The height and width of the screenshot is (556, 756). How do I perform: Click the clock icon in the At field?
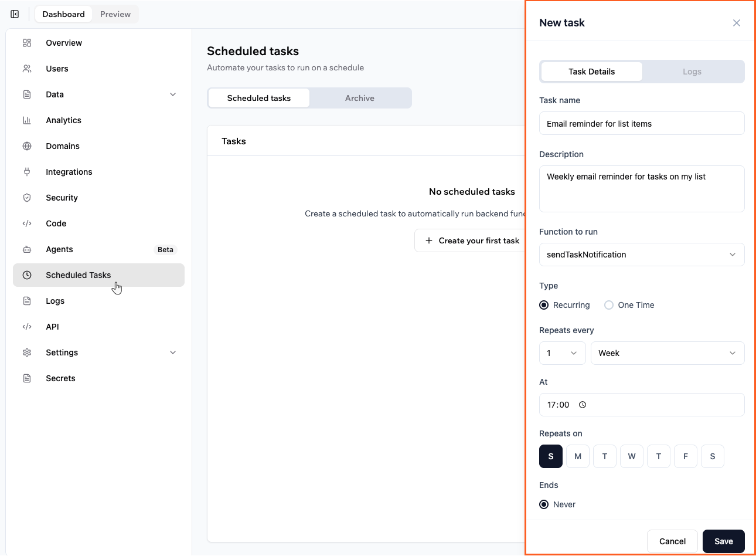[583, 405]
